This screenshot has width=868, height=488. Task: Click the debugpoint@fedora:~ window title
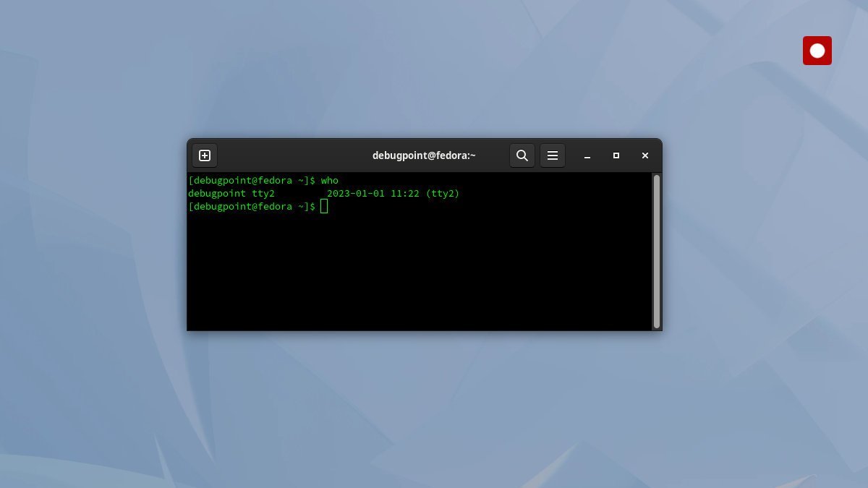424,155
